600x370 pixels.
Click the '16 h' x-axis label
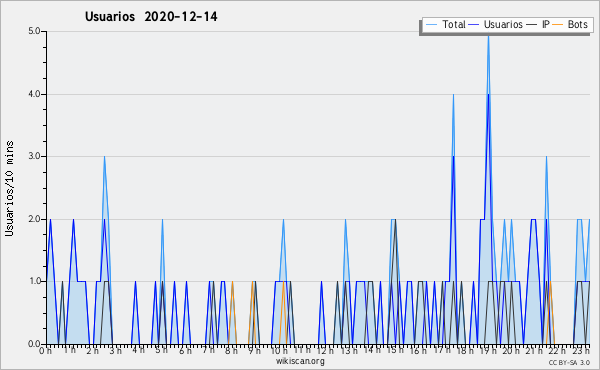418,351
